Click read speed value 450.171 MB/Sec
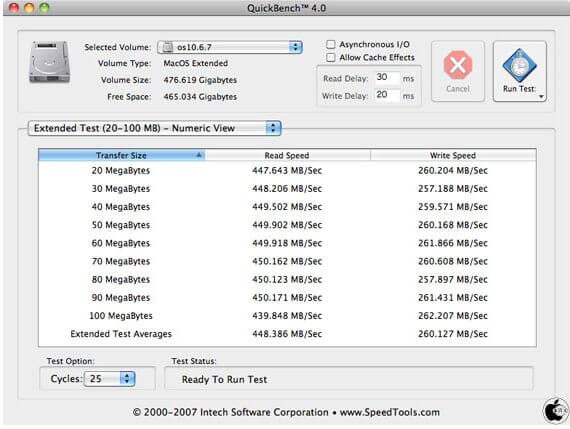Viewport: 570px width, 429px height. pyautogui.click(x=287, y=298)
